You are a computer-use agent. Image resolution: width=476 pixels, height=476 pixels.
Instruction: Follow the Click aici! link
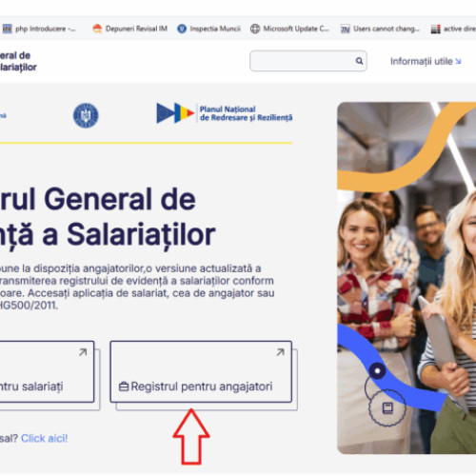point(45,439)
